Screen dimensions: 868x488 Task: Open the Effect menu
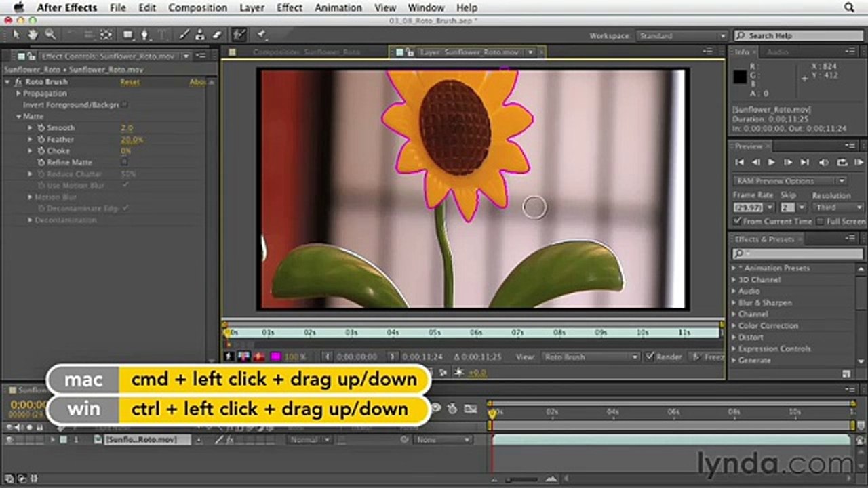[x=290, y=7]
